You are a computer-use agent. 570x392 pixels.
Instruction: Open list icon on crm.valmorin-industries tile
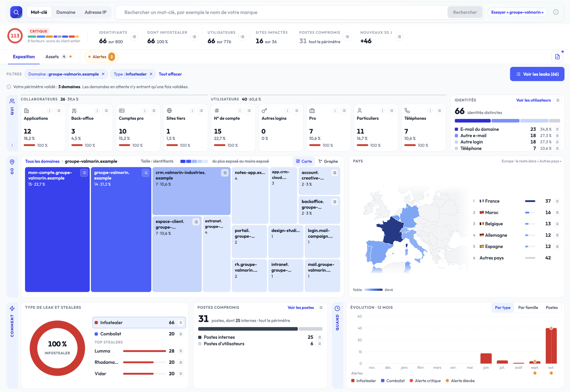coord(225,173)
